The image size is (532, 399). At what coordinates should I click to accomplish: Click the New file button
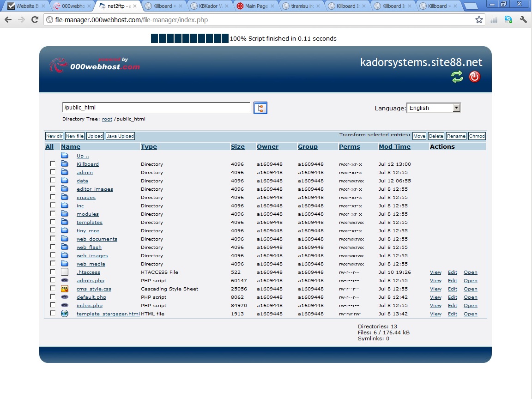tap(75, 136)
